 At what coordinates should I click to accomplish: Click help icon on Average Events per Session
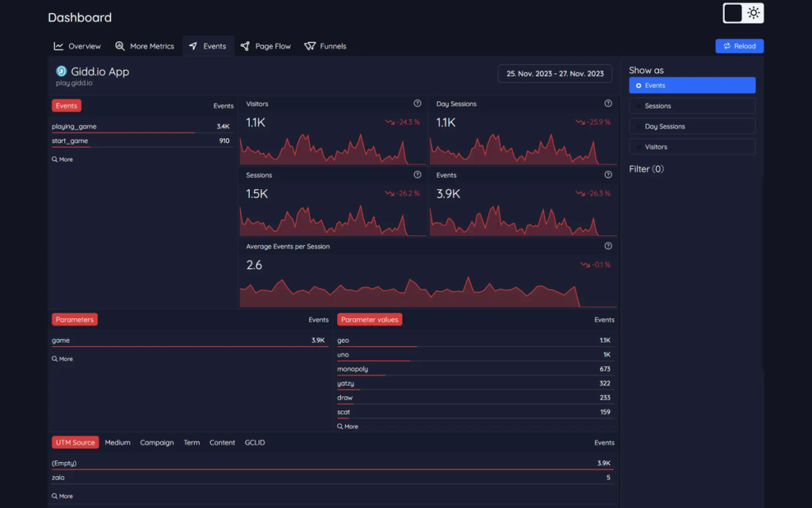point(608,246)
